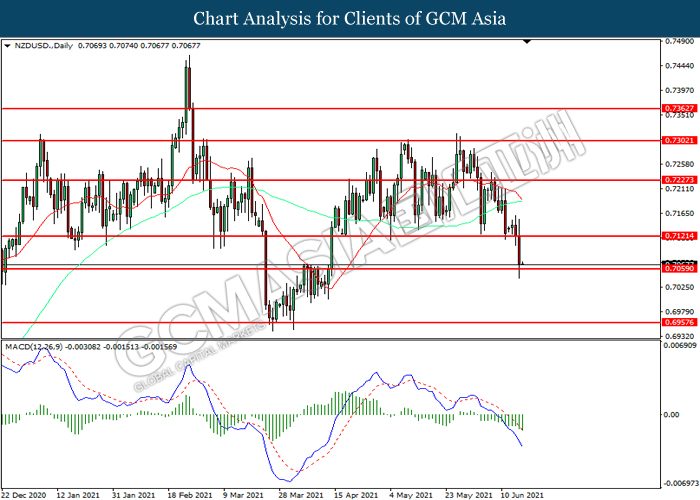Click the chart title banner text

click(x=350, y=19)
